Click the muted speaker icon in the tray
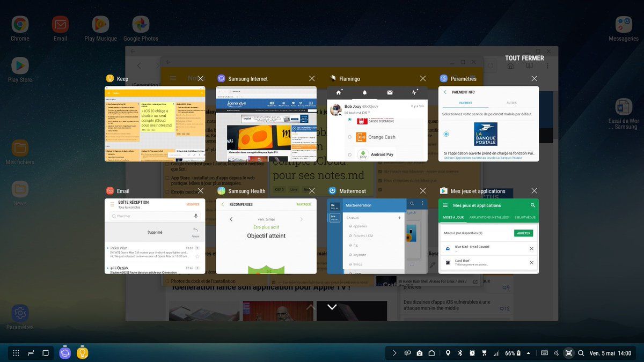Image resolution: width=644 pixels, height=362 pixels. point(557,353)
